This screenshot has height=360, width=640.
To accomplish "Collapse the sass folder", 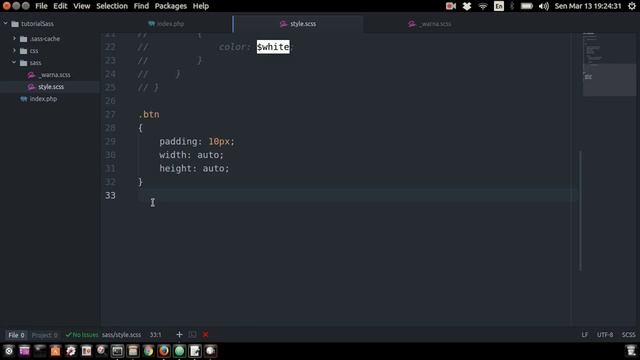I will [x=14, y=62].
